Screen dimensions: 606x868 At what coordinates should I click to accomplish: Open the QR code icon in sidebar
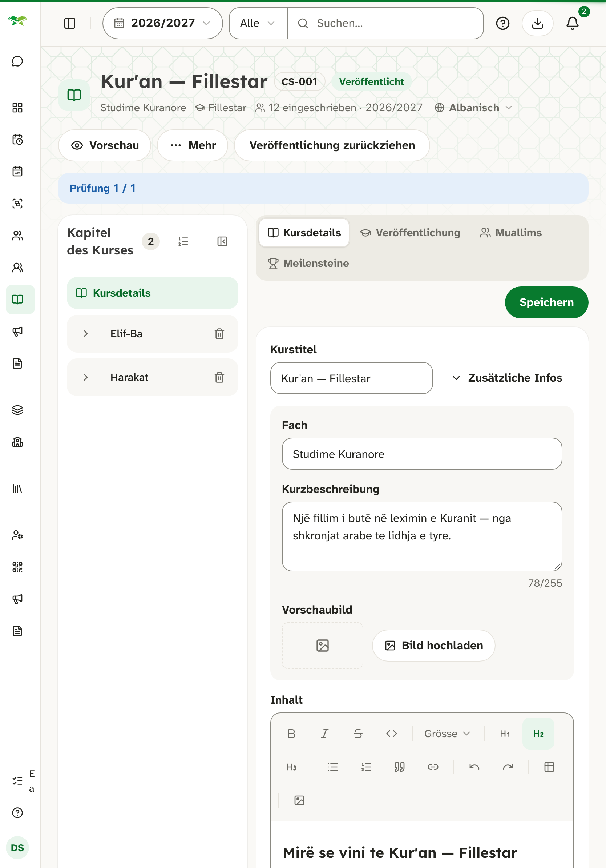point(17,567)
